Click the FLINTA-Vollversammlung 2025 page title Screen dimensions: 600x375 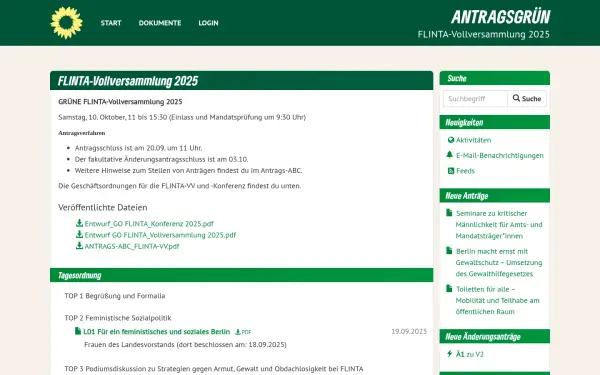coord(128,81)
